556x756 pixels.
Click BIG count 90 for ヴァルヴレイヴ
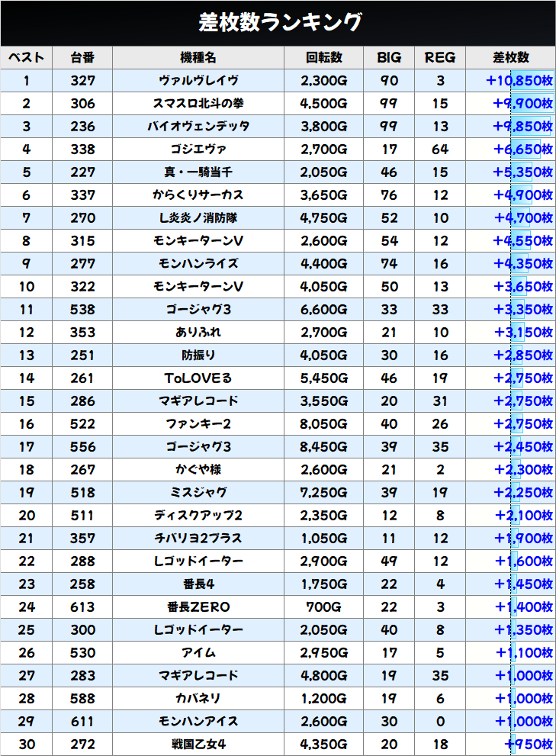click(389, 81)
